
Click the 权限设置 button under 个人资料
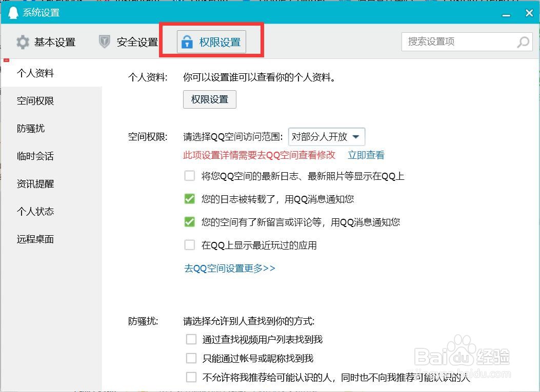pos(209,99)
